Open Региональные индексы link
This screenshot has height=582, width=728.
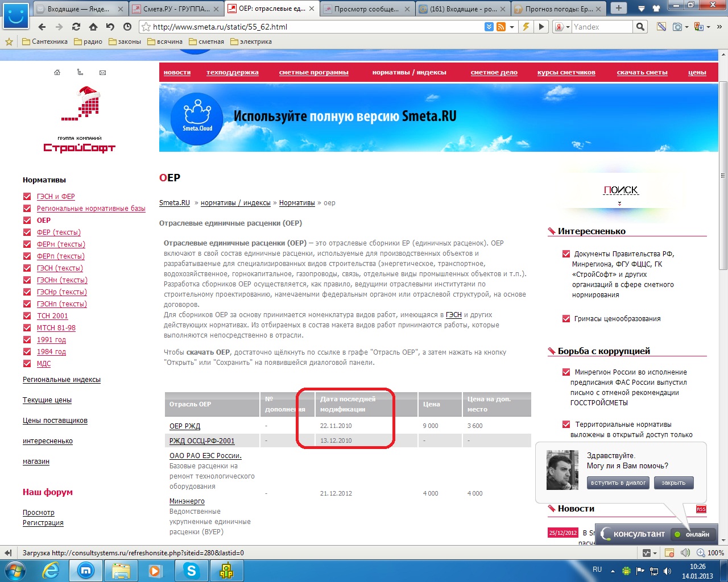61,380
